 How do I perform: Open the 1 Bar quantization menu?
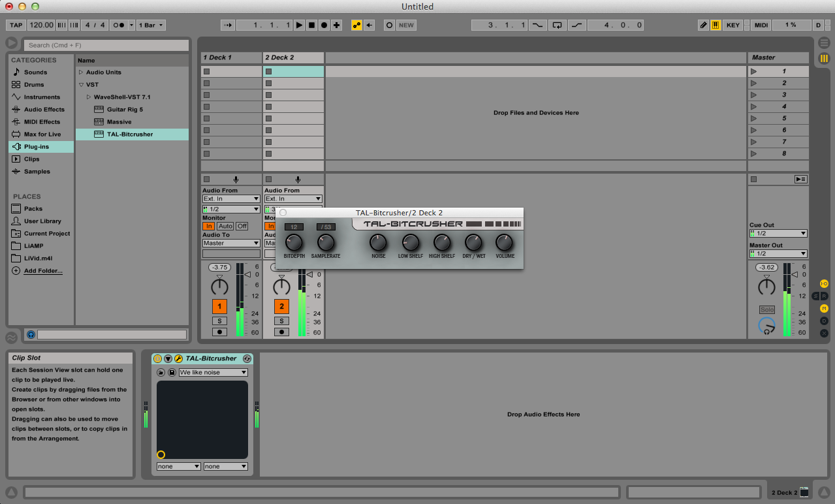click(x=151, y=25)
